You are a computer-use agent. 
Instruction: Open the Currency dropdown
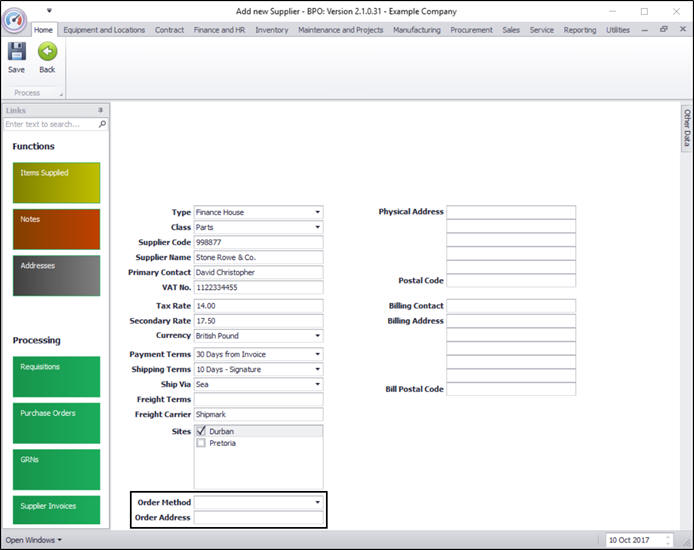point(318,336)
